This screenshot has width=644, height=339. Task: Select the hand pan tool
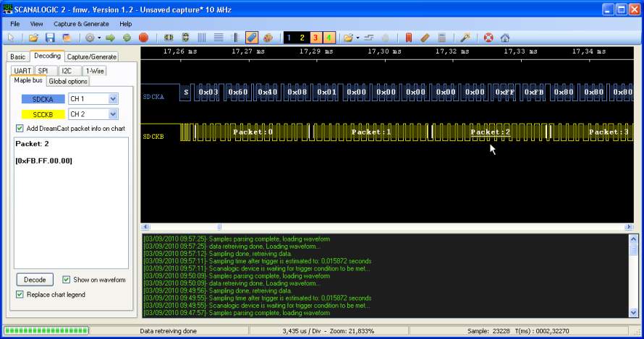pyautogui.click(x=385, y=38)
